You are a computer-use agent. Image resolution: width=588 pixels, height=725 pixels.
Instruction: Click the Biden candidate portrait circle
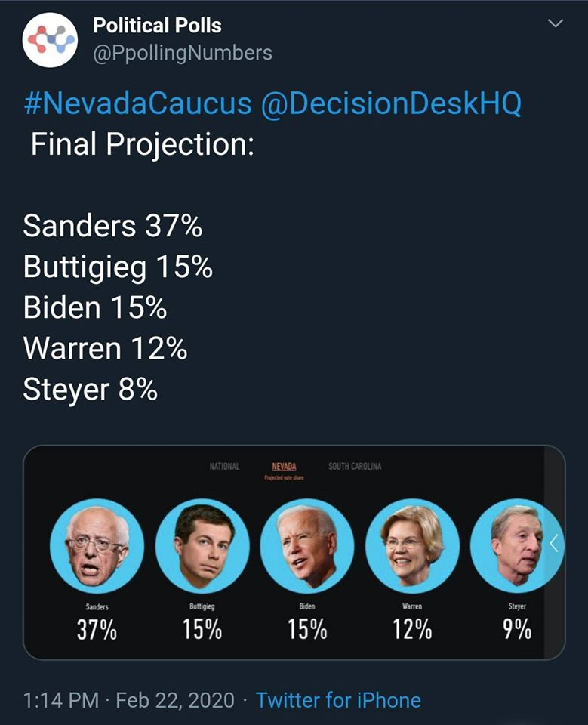click(307, 546)
